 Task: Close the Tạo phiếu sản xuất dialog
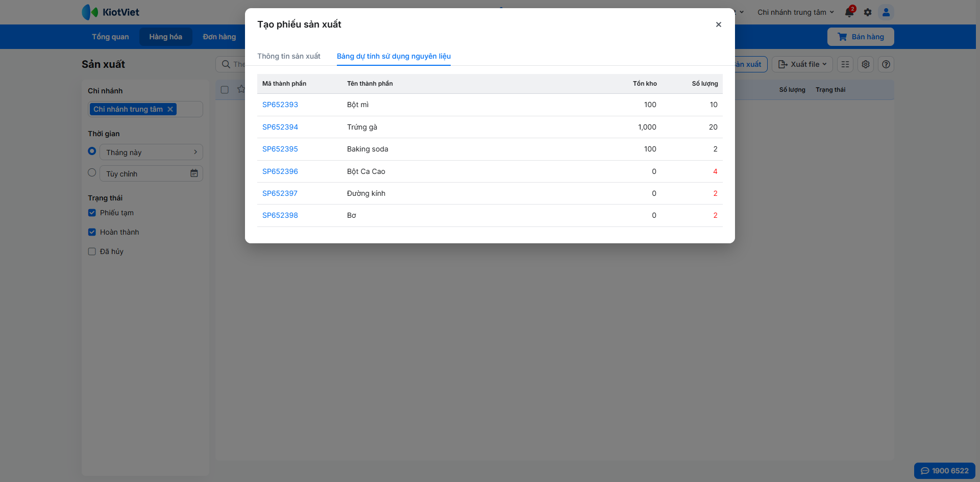click(718, 24)
